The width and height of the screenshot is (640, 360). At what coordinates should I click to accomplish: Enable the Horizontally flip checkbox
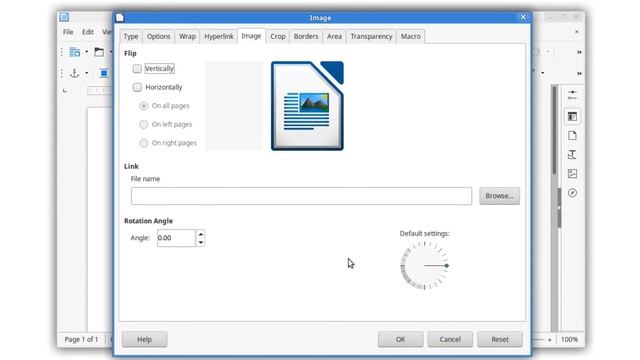click(x=137, y=87)
